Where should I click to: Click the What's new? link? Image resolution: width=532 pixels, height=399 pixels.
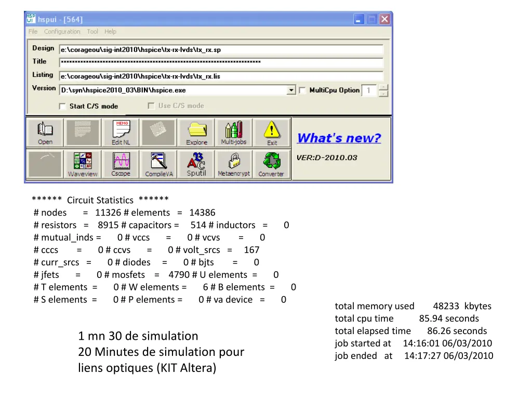click(339, 138)
